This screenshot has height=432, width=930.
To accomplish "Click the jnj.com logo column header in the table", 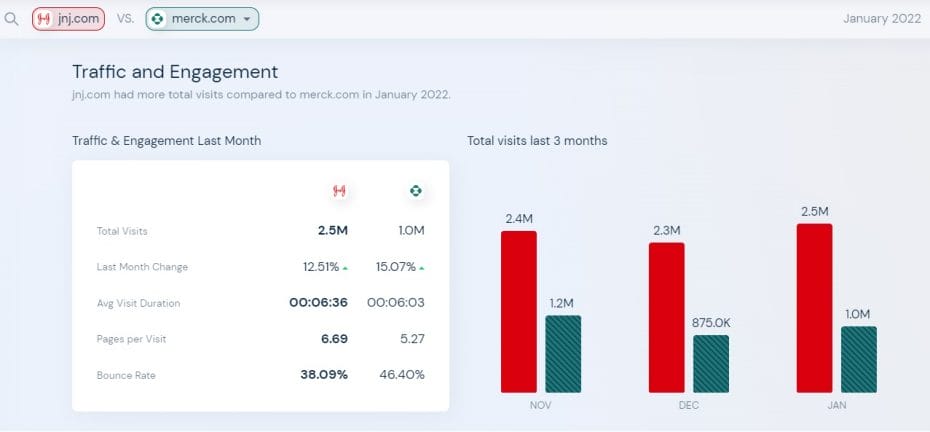I will 339,190.
